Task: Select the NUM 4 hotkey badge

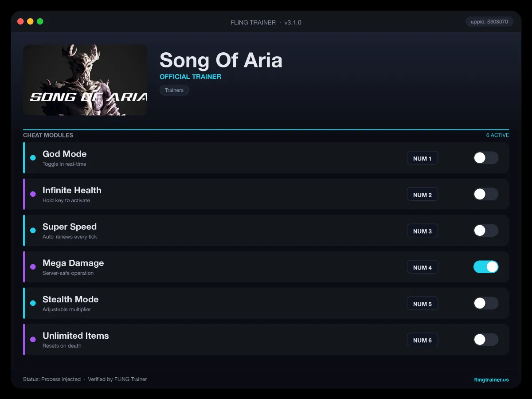Action: [x=422, y=267]
